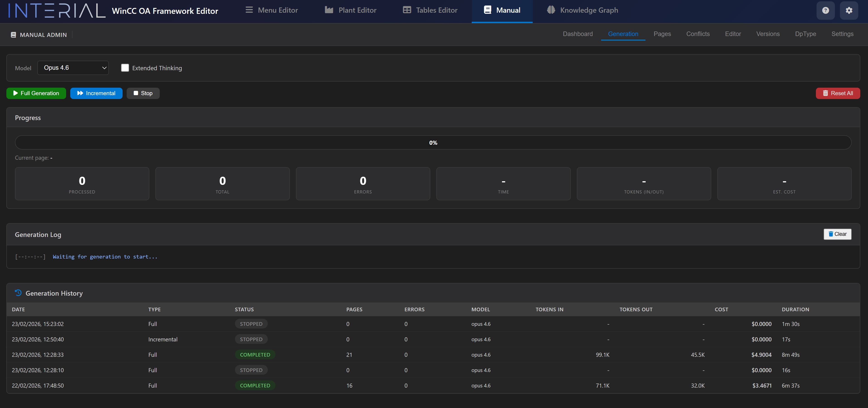The width and height of the screenshot is (868, 408).
Task: Go to the DpType tab
Action: click(805, 34)
